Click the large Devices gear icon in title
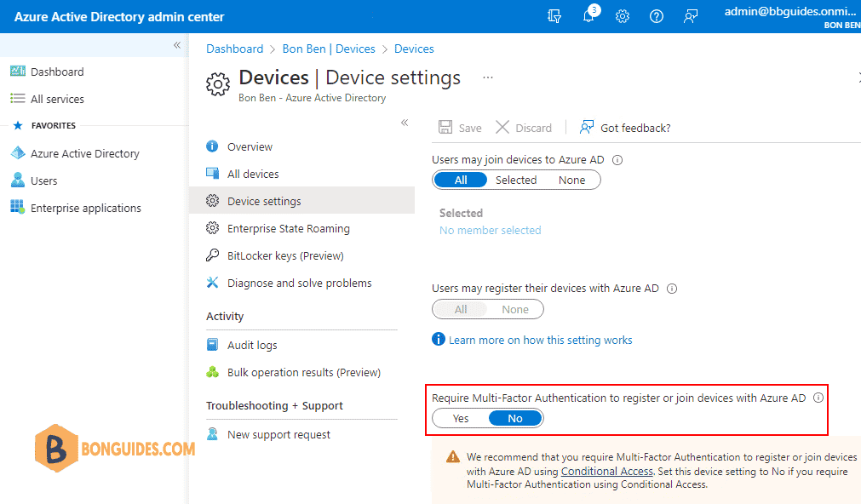 tap(218, 84)
